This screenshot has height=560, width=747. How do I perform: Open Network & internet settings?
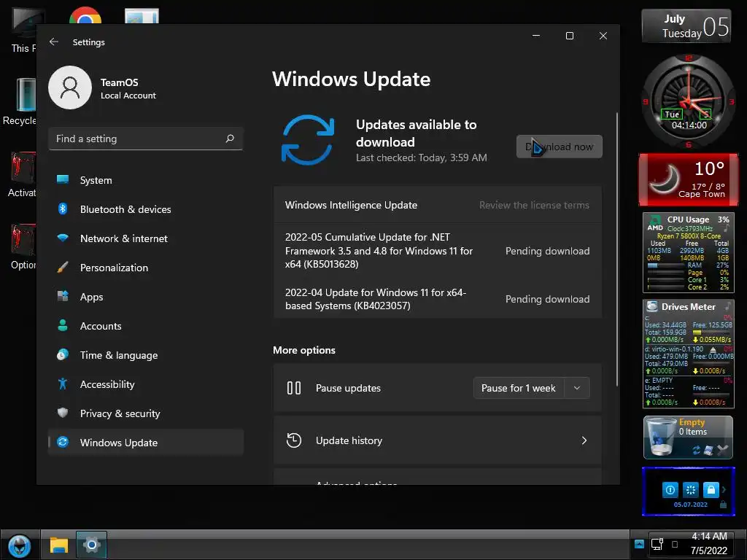pyautogui.click(x=146, y=238)
